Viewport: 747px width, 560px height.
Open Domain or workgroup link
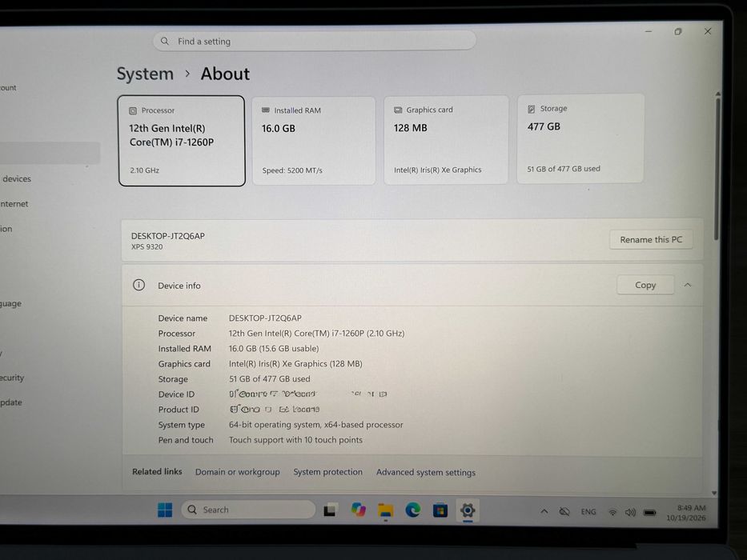click(237, 472)
